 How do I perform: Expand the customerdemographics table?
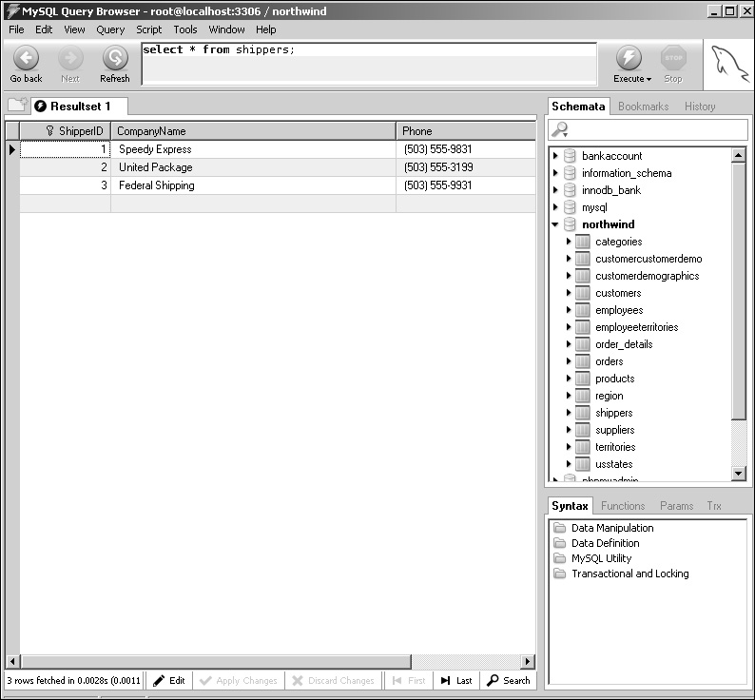[x=569, y=276]
